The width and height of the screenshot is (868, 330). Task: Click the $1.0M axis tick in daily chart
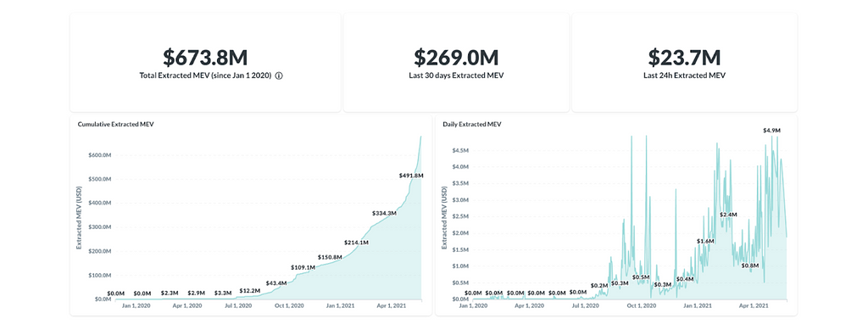[x=460, y=266]
